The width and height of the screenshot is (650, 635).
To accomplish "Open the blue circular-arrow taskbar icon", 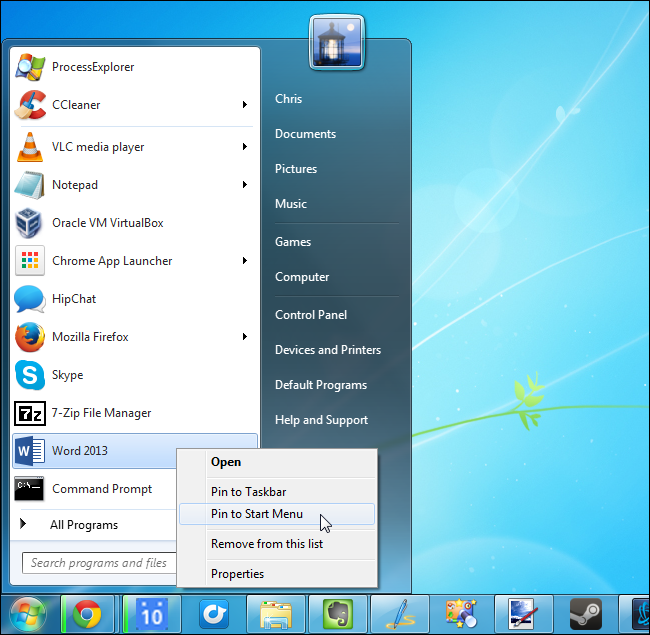I will click(x=213, y=615).
